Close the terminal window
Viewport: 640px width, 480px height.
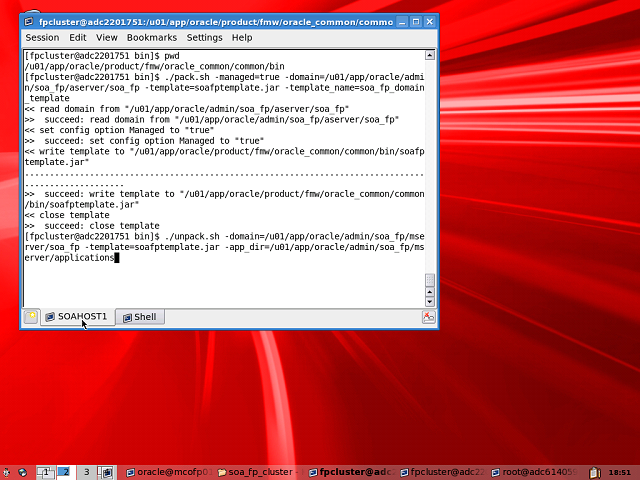click(429, 22)
